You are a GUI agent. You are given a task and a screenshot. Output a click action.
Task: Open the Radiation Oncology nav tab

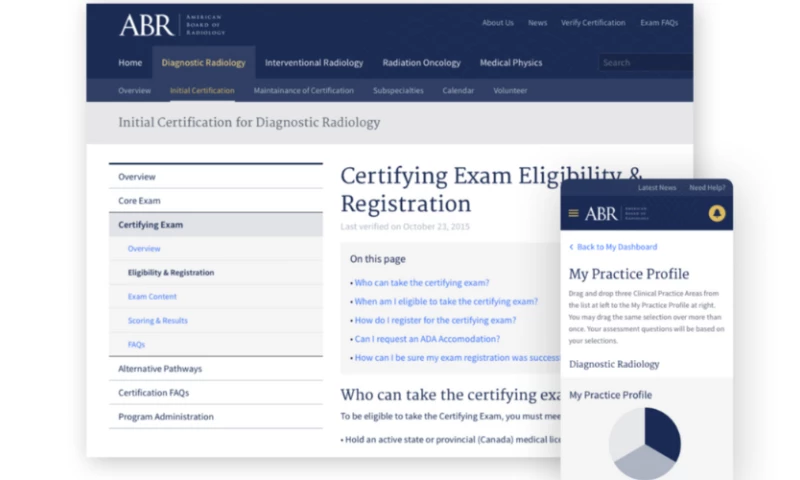click(x=421, y=63)
